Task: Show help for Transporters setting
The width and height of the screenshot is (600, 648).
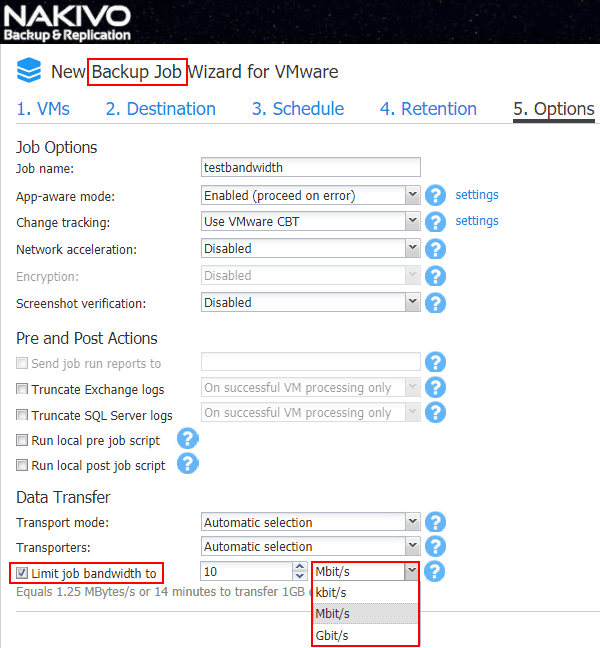Action: pos(435,547)
